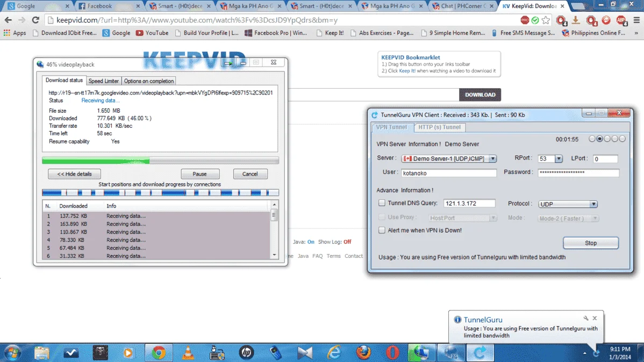Open the Mode-2 (Faster) dropdown
644x362 pixels.
(x=568, y=219)
